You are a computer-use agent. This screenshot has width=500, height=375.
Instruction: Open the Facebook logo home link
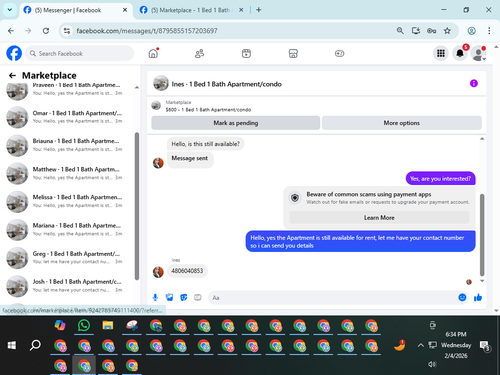pyautogui.click(x=14, y=53)
